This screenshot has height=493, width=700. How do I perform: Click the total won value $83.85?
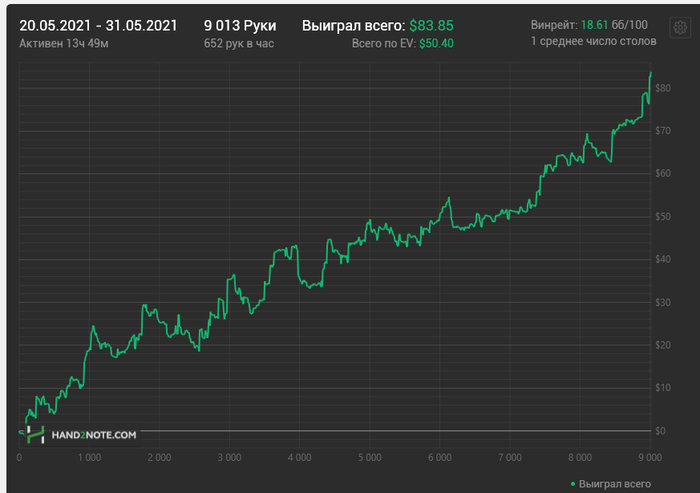(x=431, y=26)
